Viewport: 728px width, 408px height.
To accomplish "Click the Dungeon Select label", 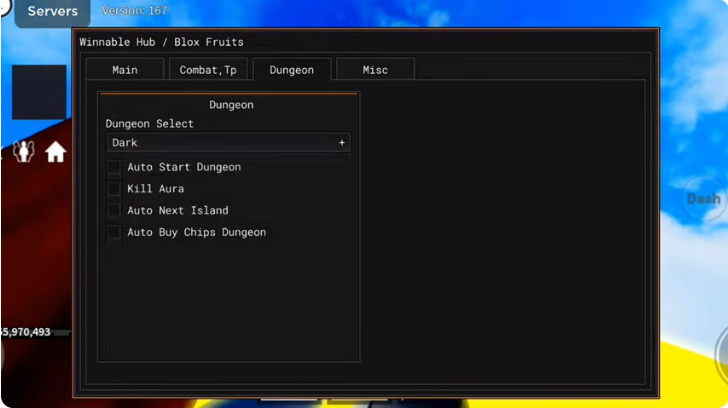I will point(150,124).
